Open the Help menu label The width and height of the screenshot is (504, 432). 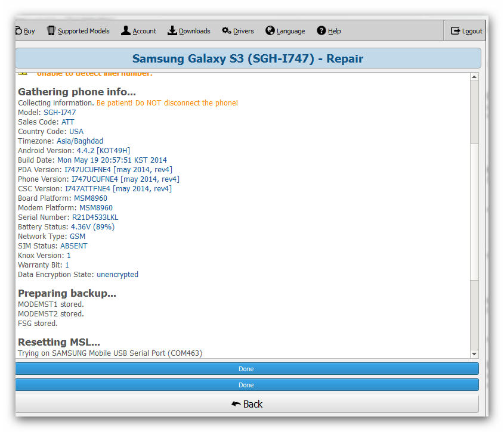[x=334, y=31]
